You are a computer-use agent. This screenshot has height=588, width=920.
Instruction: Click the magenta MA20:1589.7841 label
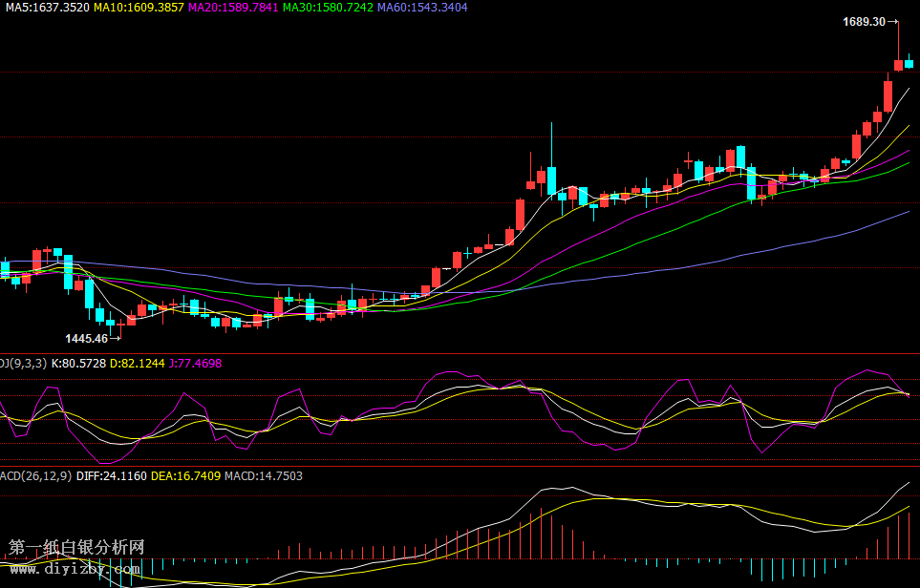234,7
